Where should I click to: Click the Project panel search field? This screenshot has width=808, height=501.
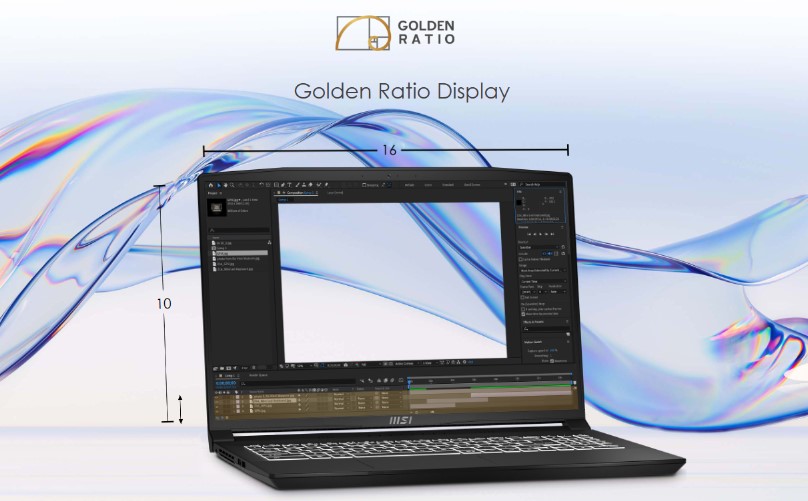point(239,230)
